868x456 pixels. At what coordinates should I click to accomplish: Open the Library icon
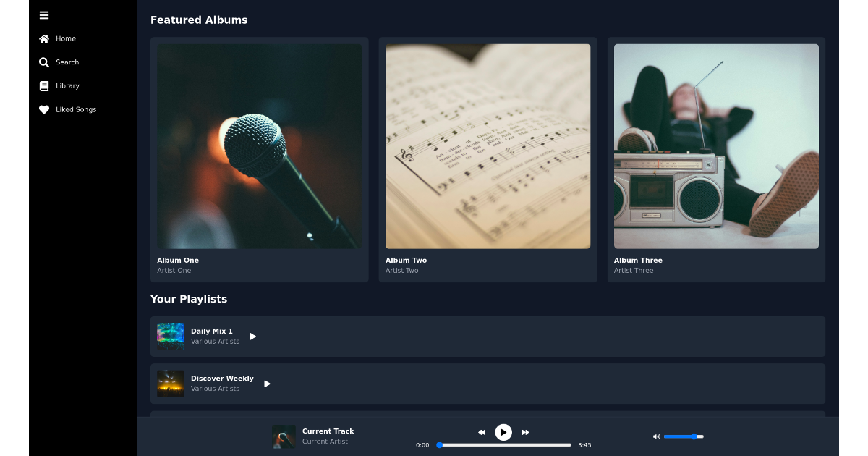(44, 85)
